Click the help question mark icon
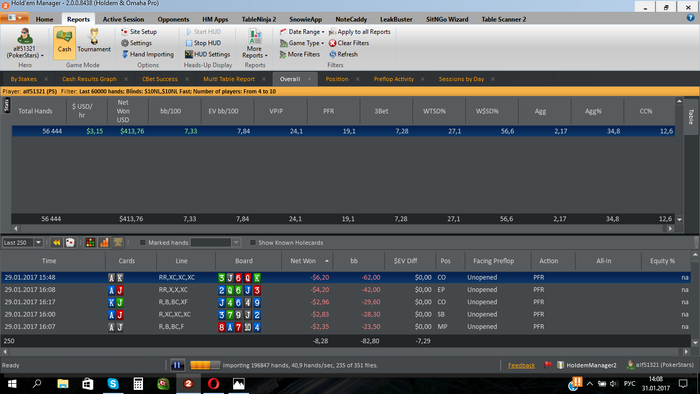This screenshot has width=700, height=394. click(x=690, y=18)
